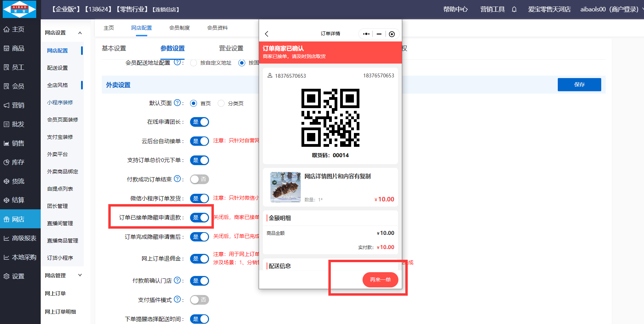Open help tooltip beside 默认页面
This screenshot has height=324, width=644.
(177, 103)
